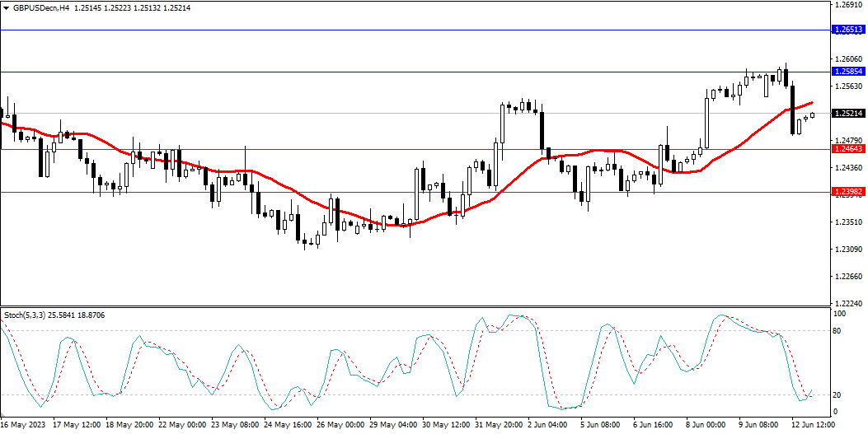This screenshot has height=434, width=868.
Task: Click the 31 May 20:00 time label
Action: click(x=500, y=425)
